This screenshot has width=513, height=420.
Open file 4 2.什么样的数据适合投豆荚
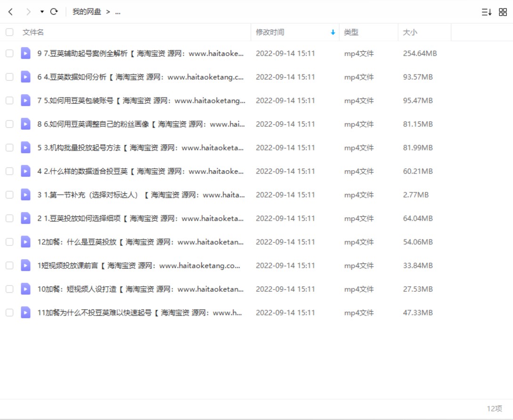coord(140,171)
